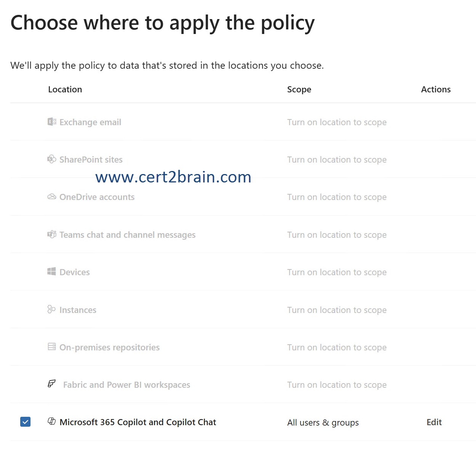
Task: Click the On-premises repositories icon
Action: [52, 347]
